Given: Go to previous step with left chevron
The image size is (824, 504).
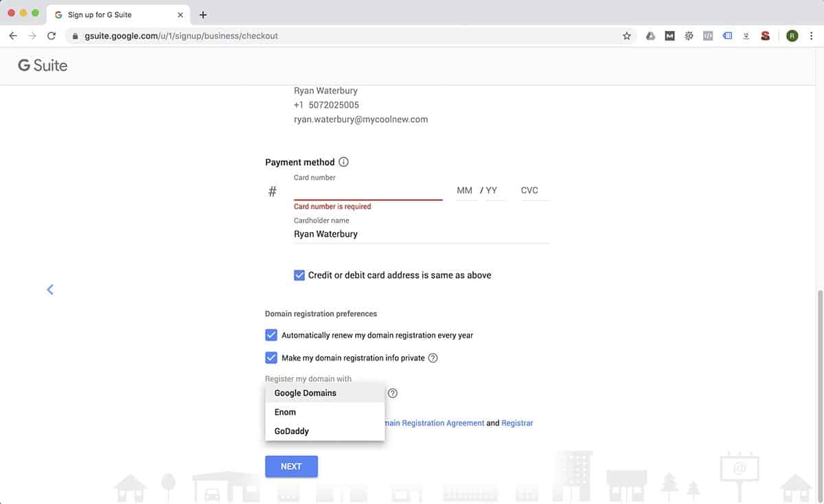Looking at the screenshot, I should [x=49, y=290].
